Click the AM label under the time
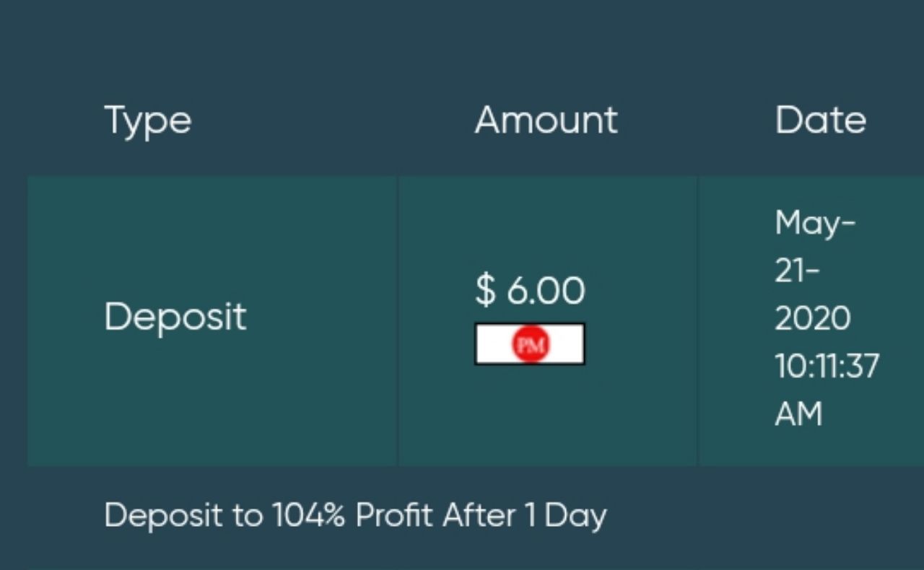The height and width of the screenshot is (570, 924). coord(798,414)
